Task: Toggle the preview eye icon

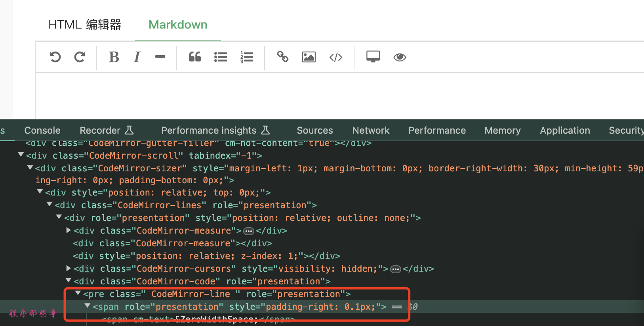Action: pos(400,57)
